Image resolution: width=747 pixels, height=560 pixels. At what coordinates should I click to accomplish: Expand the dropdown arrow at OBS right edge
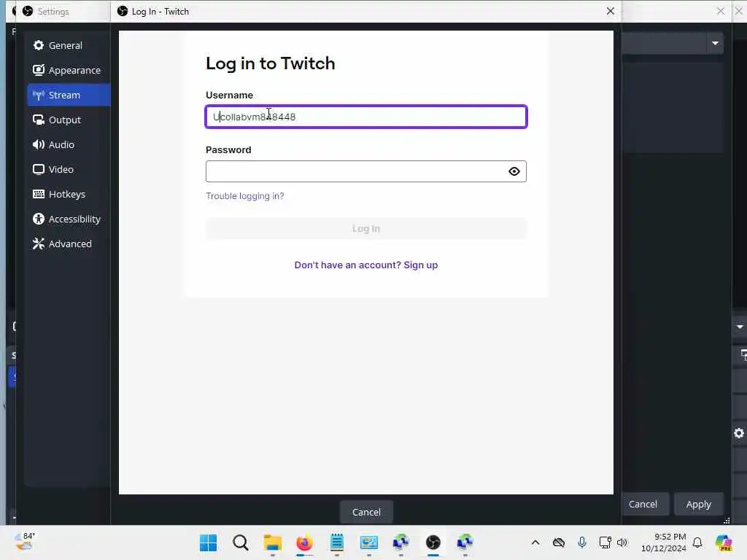(x=740, y=327)
